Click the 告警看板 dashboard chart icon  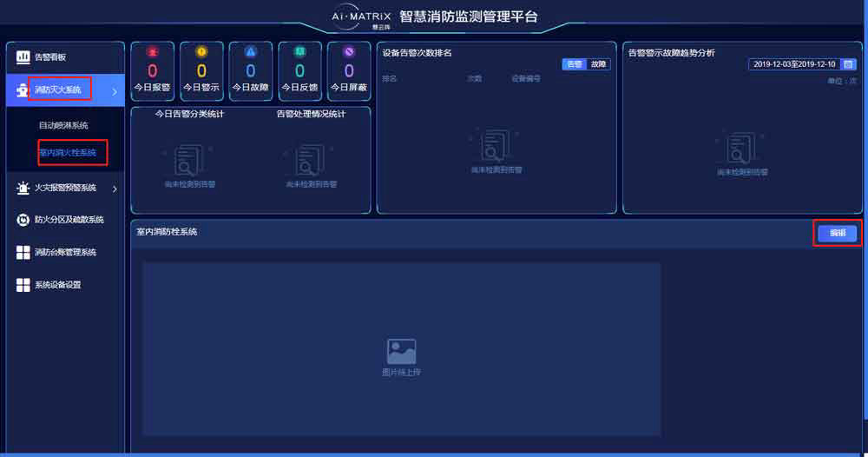point(23,57)
